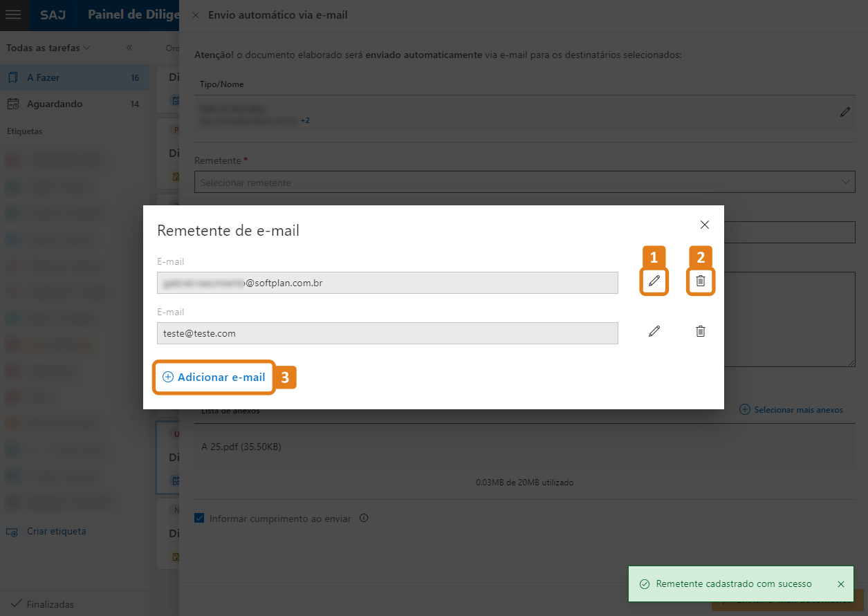The width and height of the screenshot is (868, 616).
Task: Edit recipients with the pencil icon
Action: [x=845, y=111]
